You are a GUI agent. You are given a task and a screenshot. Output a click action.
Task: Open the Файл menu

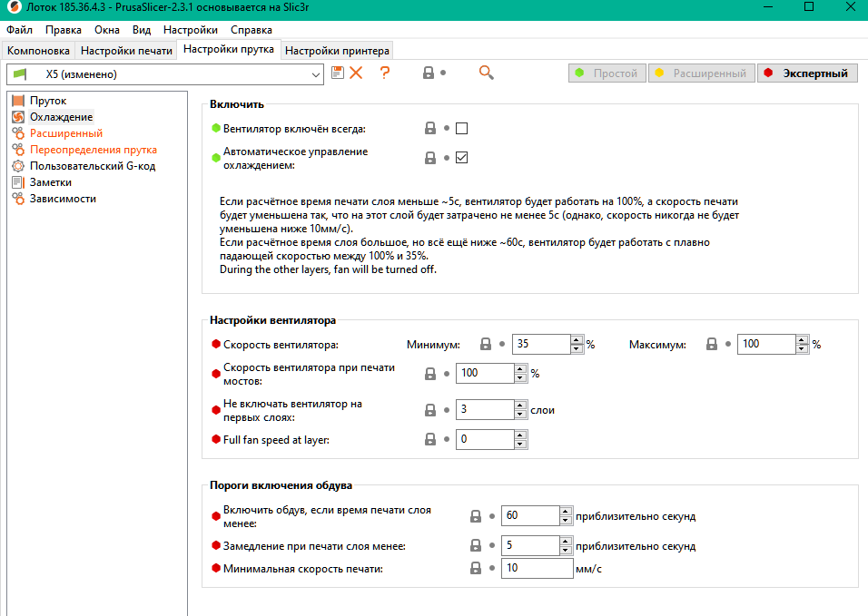coord(19,30)
